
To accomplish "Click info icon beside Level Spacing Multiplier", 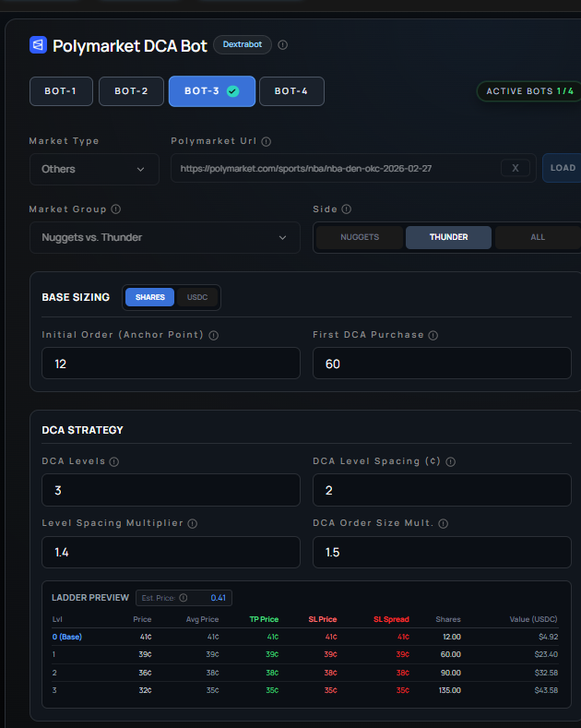I will [193, 524].
